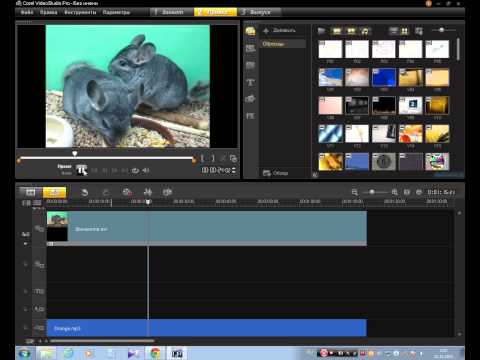The height and width of the screenshot is (360, 480).
Task: Click the Import media folder icon in library
Action: 321,31
